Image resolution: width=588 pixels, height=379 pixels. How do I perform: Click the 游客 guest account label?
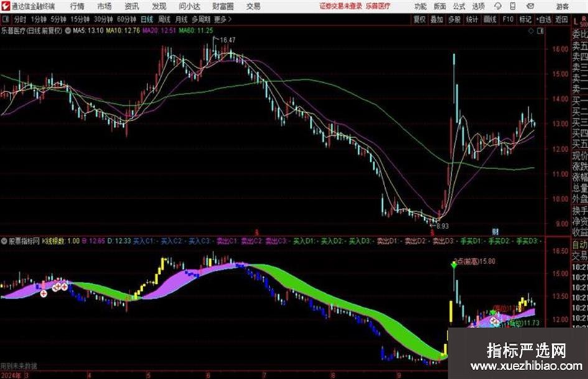(x=562, y=6)
